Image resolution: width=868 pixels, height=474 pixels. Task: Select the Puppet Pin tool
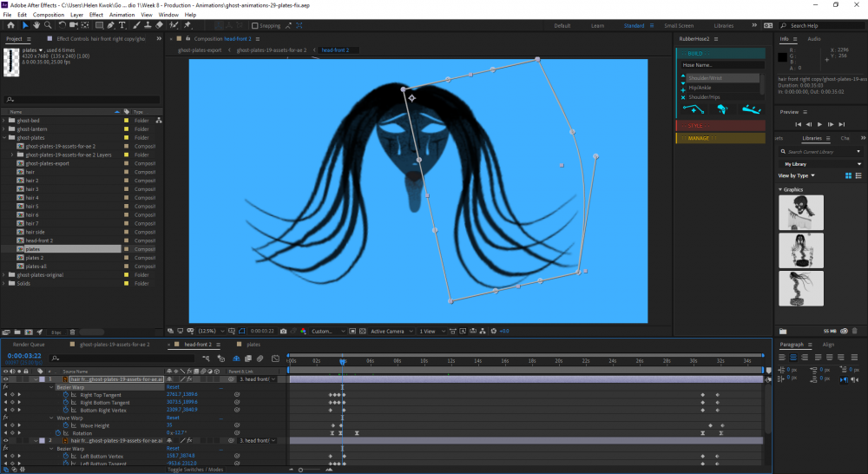187,25
